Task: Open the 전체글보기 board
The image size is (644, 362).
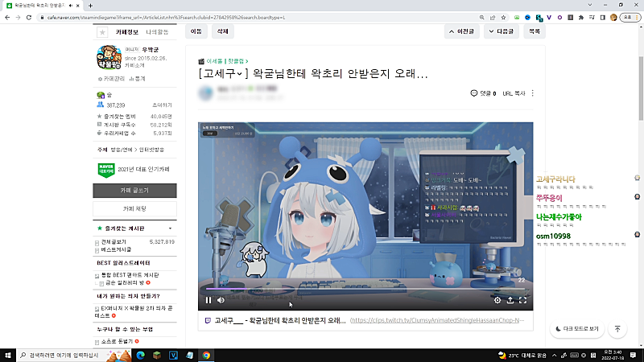Action: [114, 242]
